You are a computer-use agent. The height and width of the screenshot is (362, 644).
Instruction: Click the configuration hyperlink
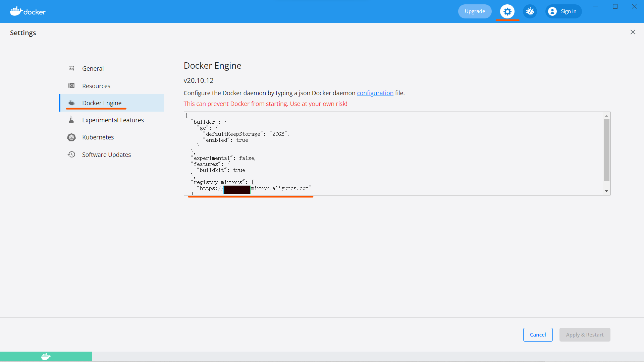(x=375, y=93)
